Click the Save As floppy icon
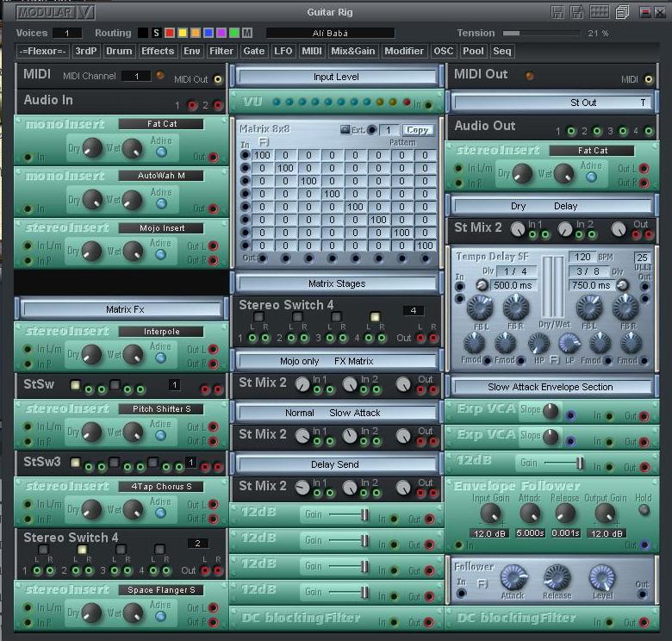This screenshot has width=672, height=641. click(576, 12)
